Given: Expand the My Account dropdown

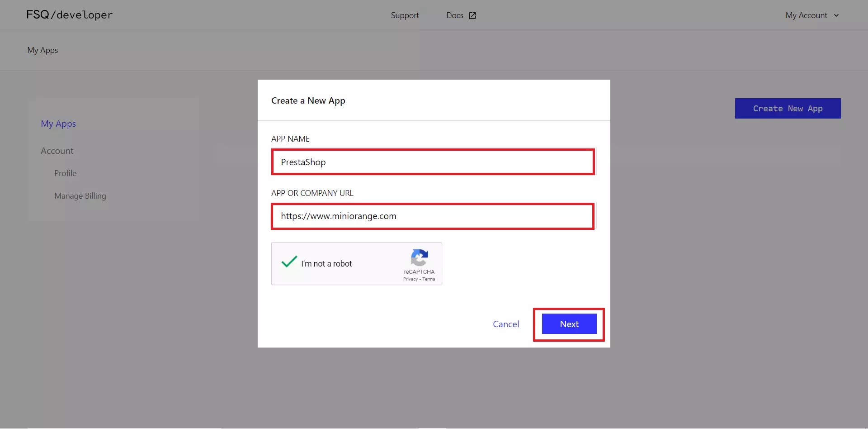Looking at the screenshot, I should (812, 15).
